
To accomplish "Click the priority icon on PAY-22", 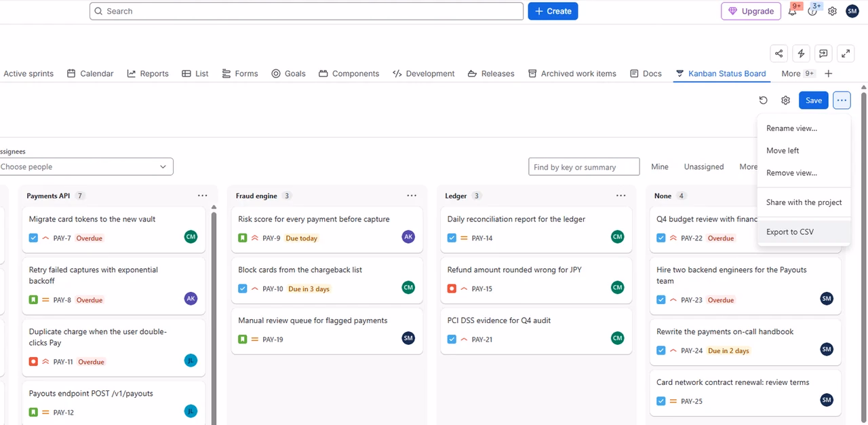I will pyautogui.click(x=673, y=238).
